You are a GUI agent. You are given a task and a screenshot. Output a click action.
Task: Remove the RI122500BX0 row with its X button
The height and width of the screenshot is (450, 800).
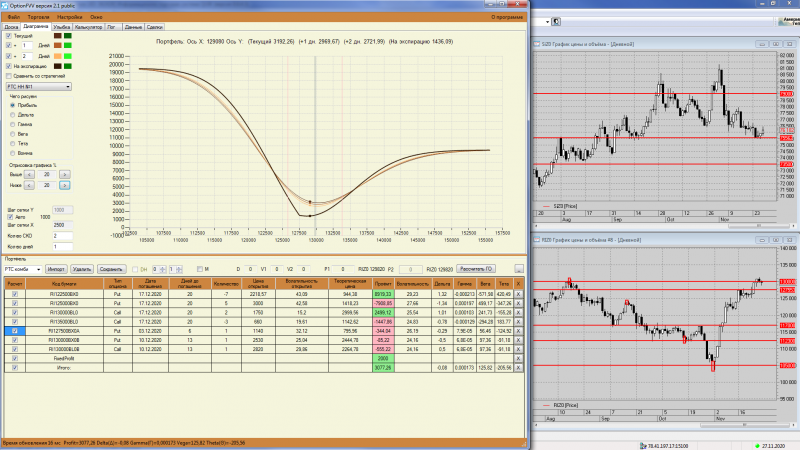(518, 294)
